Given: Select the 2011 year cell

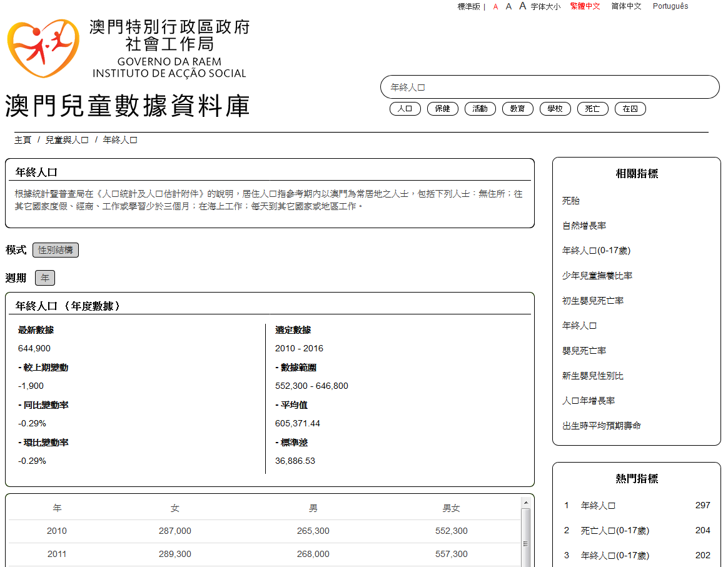Looking at the screenshot, I should pyautogui.click(x=57, y=554).
